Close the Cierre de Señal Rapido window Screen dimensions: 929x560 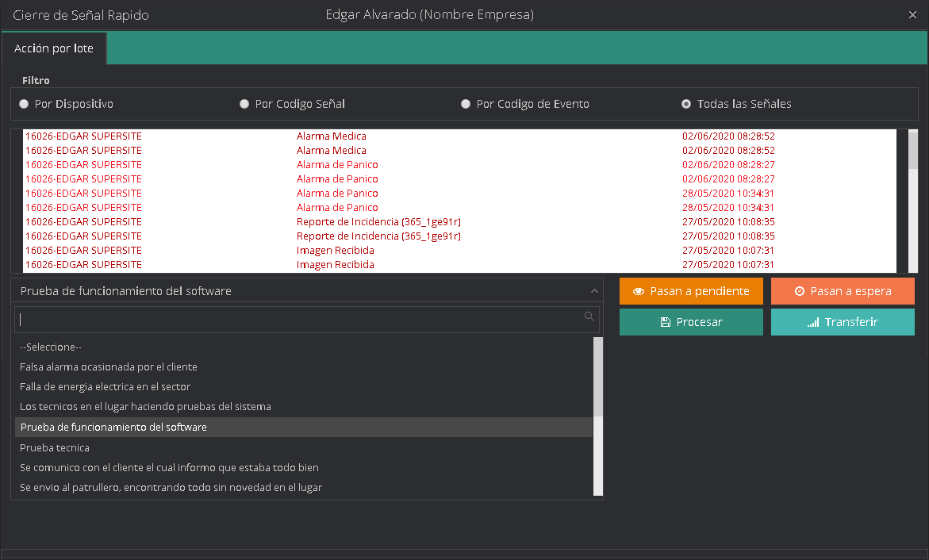[912, 15]
